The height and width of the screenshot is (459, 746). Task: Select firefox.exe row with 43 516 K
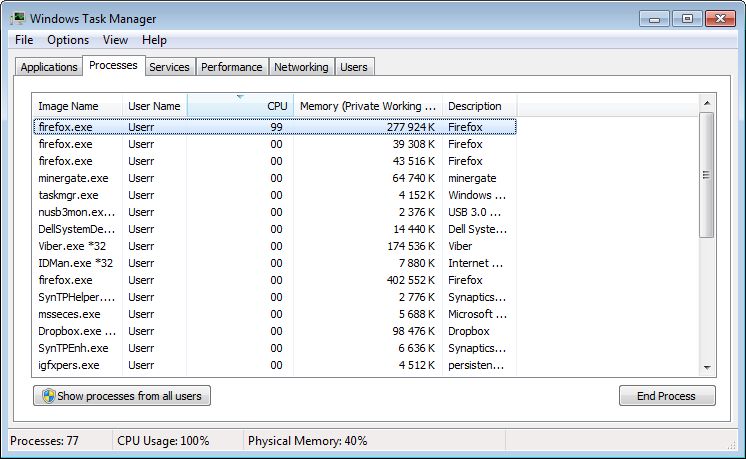275,161
